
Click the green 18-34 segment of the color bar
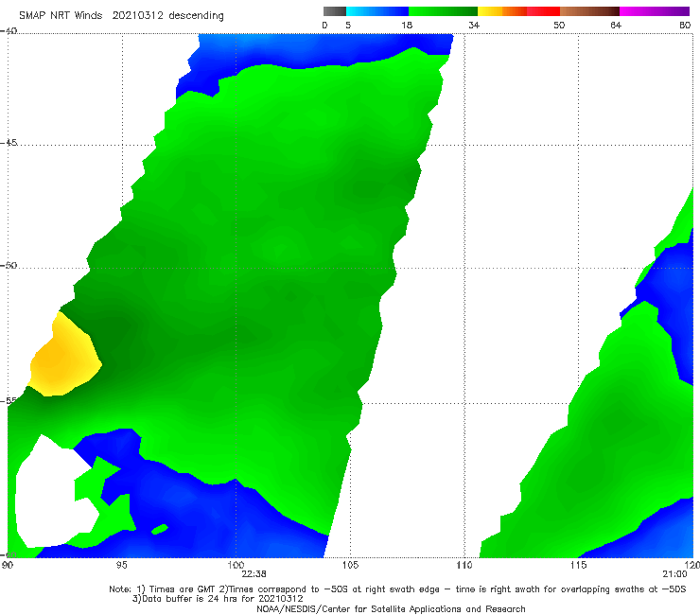click(x=443, y=11)
